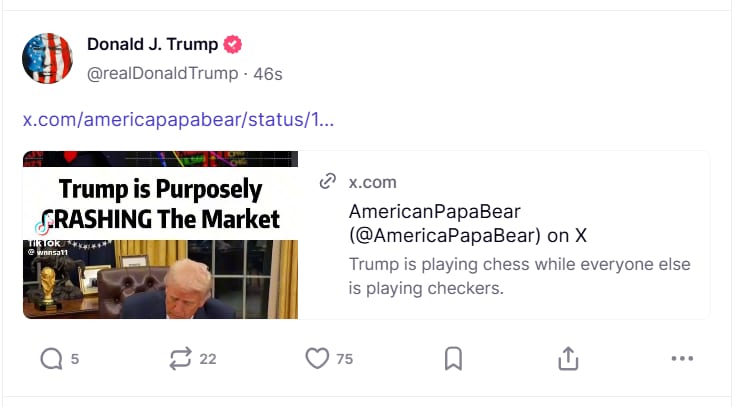Viewport: 735px width, 407px height.
Task: Click the share upload icon
Action: pos(568,358)
